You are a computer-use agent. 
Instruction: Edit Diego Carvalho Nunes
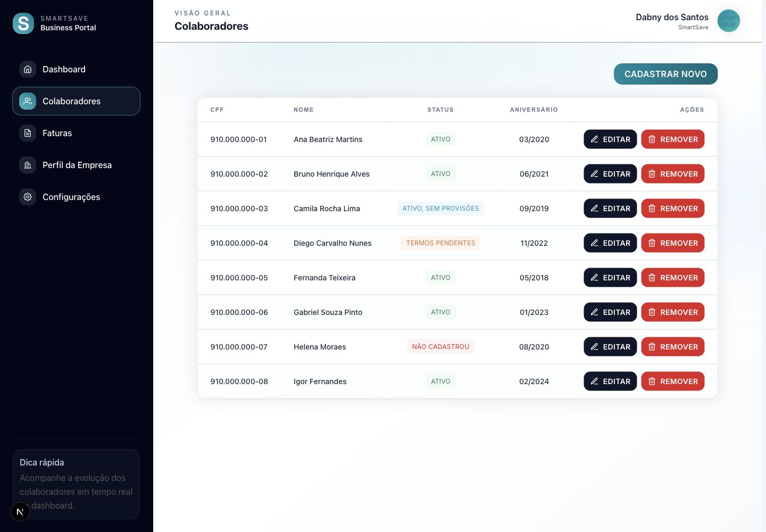point(610,243)
